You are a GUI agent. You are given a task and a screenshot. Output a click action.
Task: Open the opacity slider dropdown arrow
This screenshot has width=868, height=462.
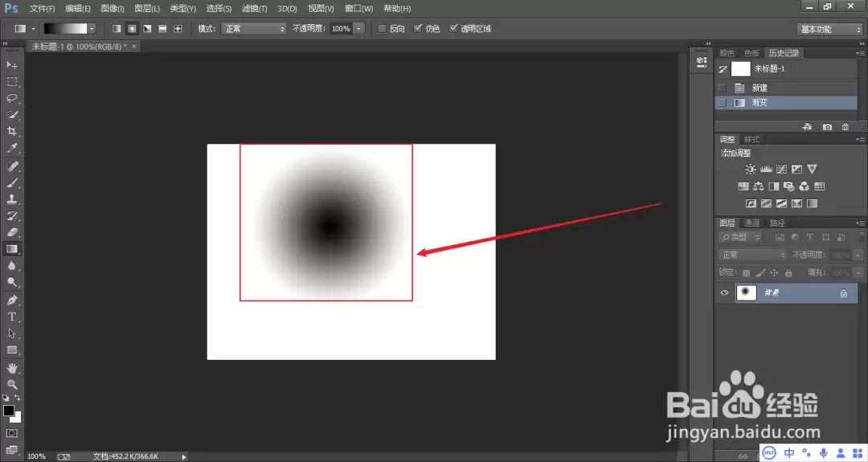[358, 29]
